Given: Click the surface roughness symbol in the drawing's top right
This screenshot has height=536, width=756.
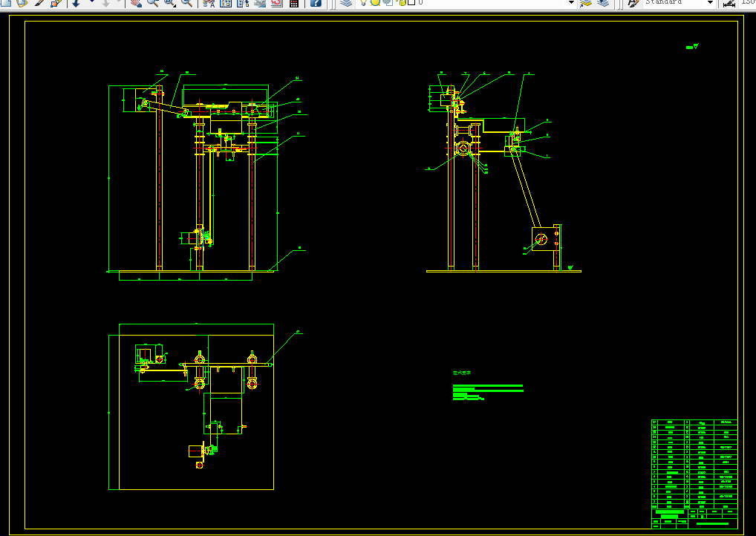Looking at the screenshot, I should point(692,47).
